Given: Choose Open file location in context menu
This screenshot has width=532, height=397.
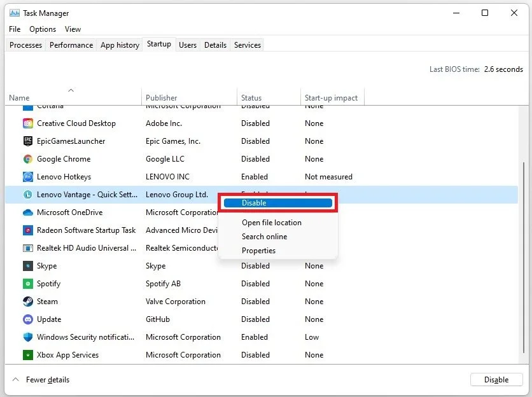Looking at the screenshot, I should [x=272, y=223].
